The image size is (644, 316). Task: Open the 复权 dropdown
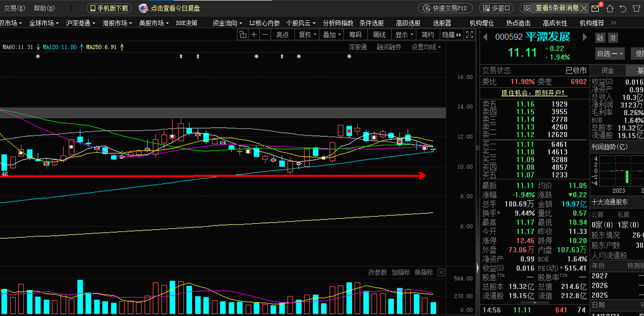click(x=307, y=35)
